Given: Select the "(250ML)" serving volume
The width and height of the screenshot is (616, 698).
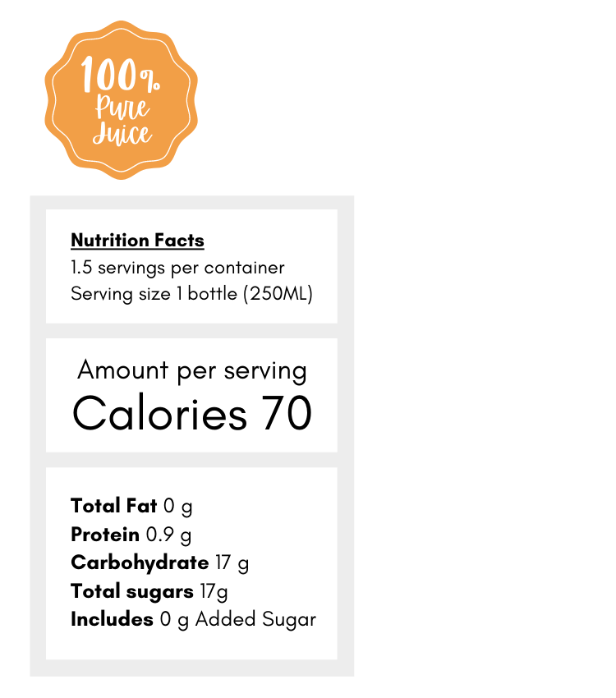Looking at the screenshot, I should click(278, 294).
